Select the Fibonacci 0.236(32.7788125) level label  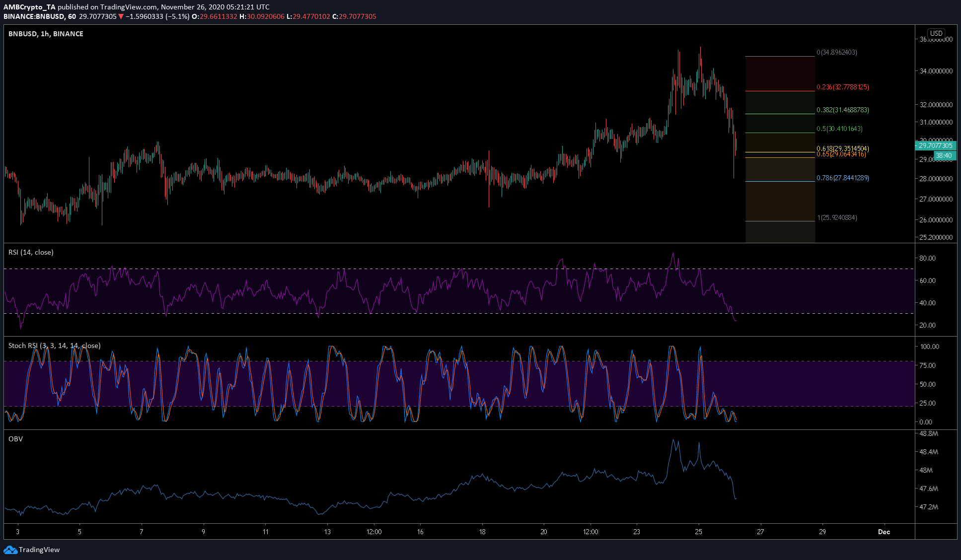point(843,87)
